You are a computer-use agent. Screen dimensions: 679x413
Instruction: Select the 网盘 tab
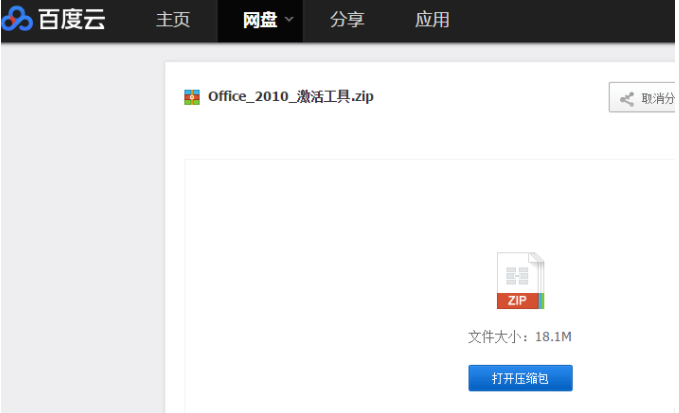(260, 20)
